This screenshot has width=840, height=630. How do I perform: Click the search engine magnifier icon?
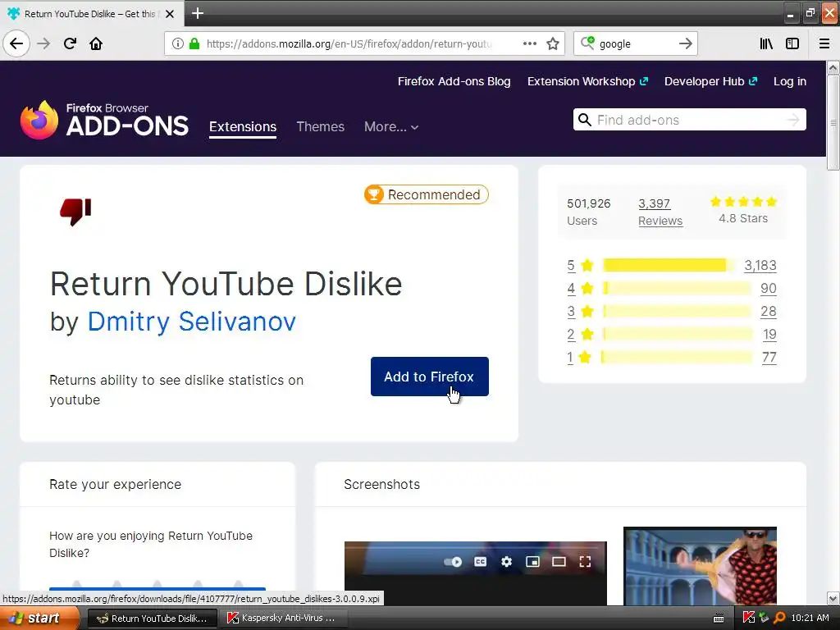pyautogui.click(x=587, y=43)
